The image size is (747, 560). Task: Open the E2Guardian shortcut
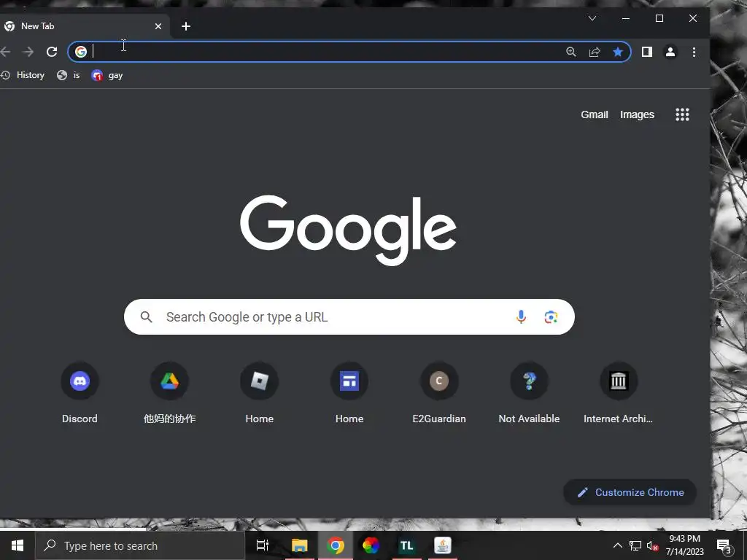439,393
